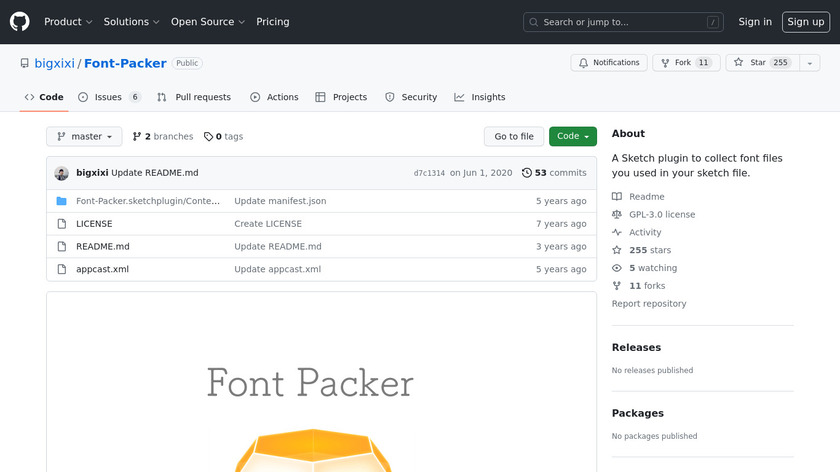840x472 pixels.
Task: Expand the Product menu in header
Action: click(68, 22)
